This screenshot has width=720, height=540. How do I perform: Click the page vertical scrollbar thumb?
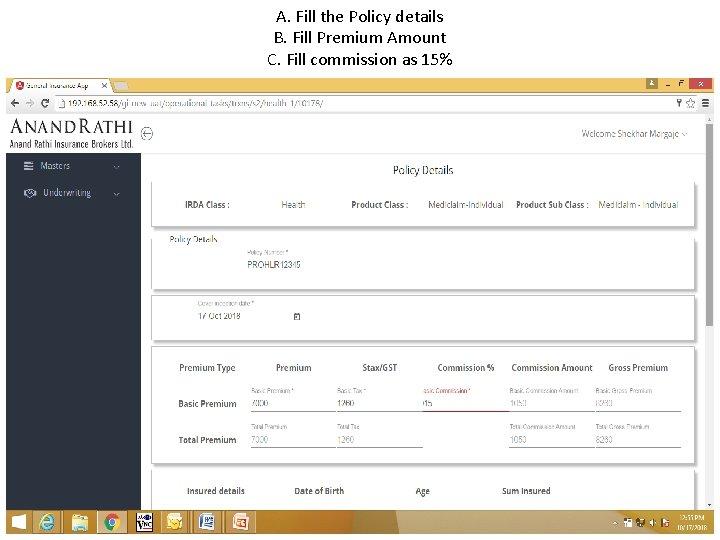[709, 224]
